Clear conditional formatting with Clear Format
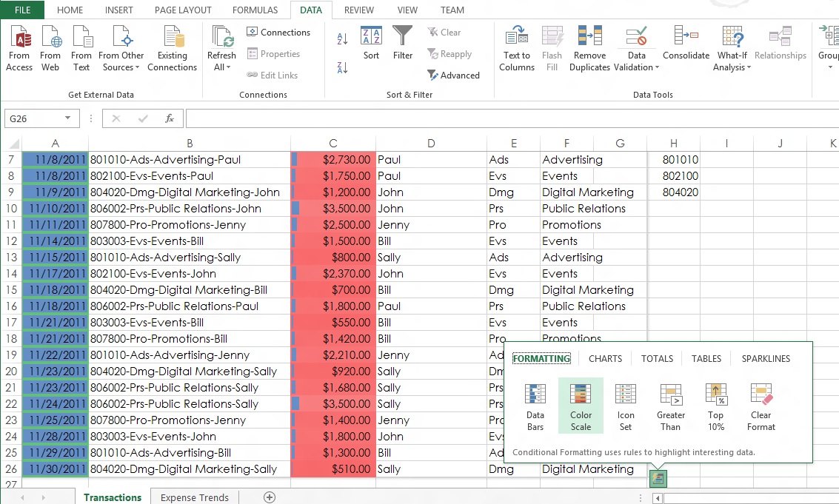 (761, 406)
